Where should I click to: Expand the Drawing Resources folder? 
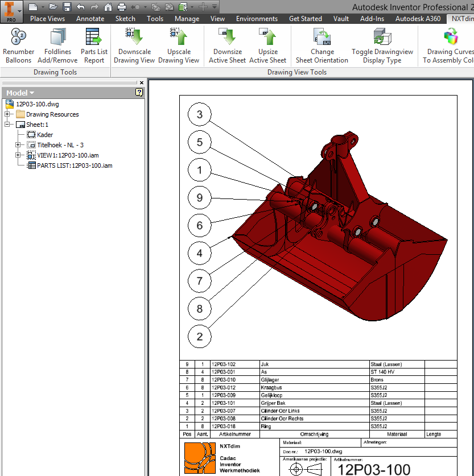click(7, 114)
